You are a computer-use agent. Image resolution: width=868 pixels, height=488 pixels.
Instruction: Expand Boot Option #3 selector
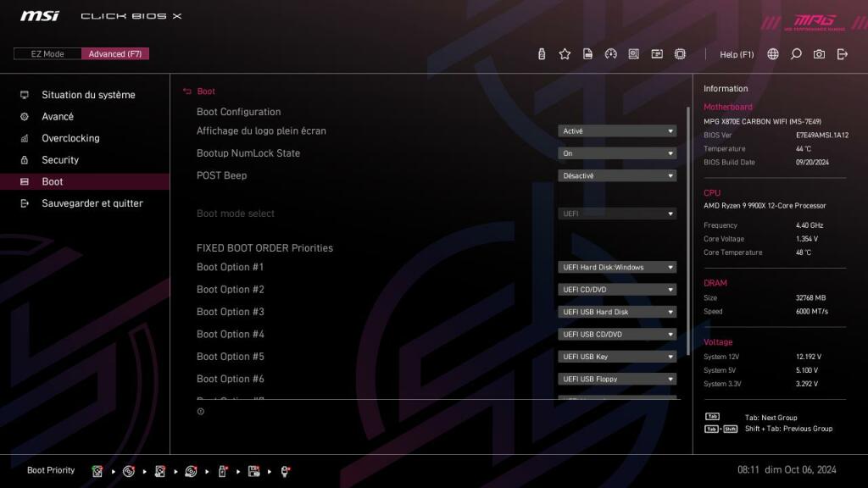(617, 312)
